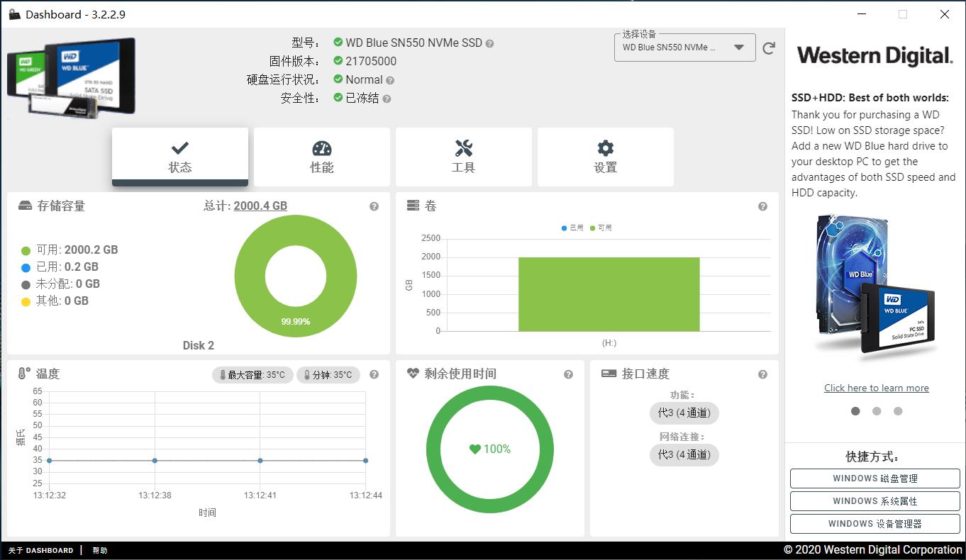This screenshot has height=560, width=966.
Task: Open help for the 温度 panel
Action: [x=374, y=374]
